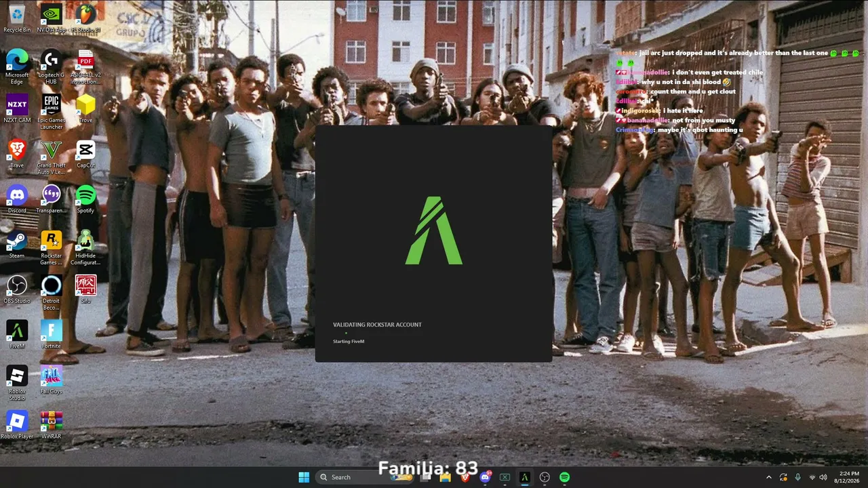The width and height of the screenshot is (868, 488).
Task: Launch the NZXT CAM shortcut
Action: pos(17,109)
